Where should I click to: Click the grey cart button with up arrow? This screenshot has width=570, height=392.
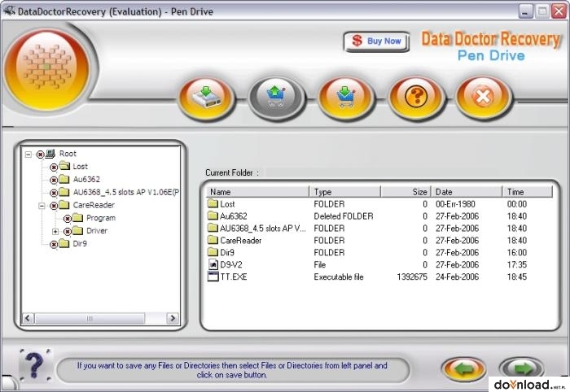point(276,98)
